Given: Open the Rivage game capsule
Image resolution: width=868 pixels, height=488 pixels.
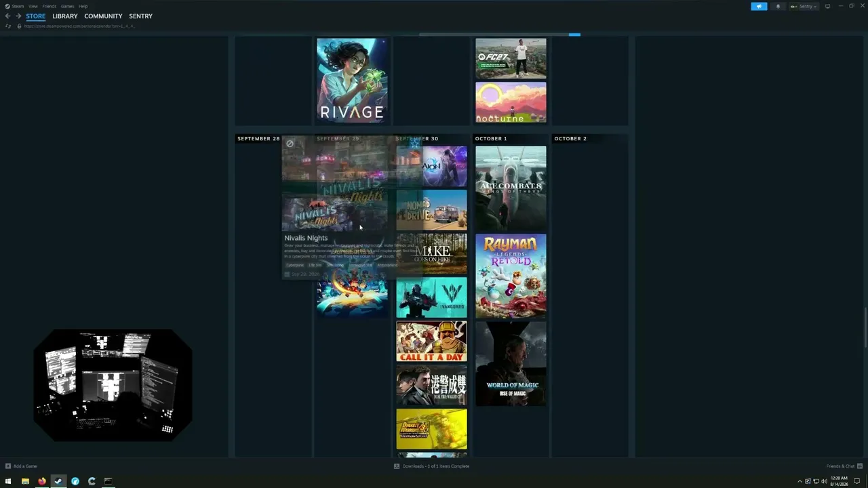Looking at the screenshot, I should 353,80.
